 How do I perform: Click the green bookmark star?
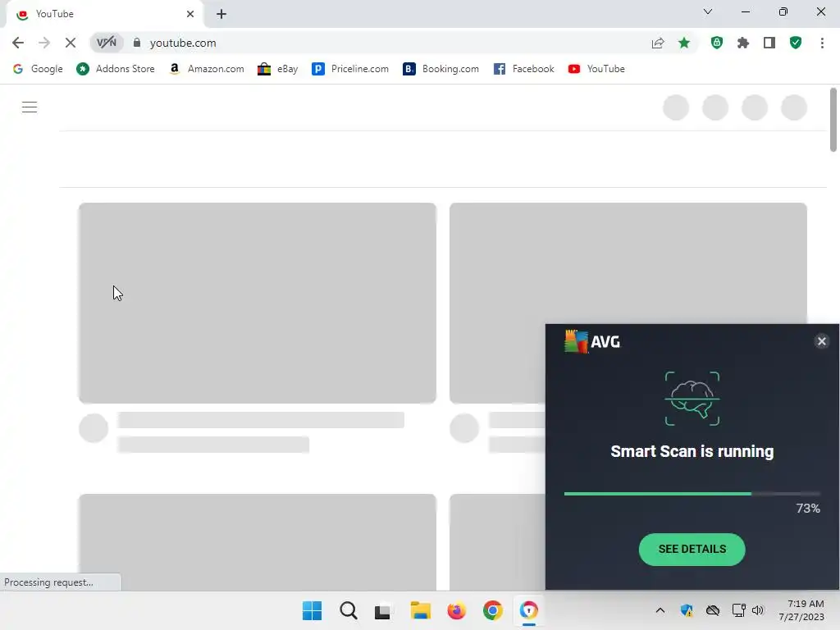(x=684, y=43)
